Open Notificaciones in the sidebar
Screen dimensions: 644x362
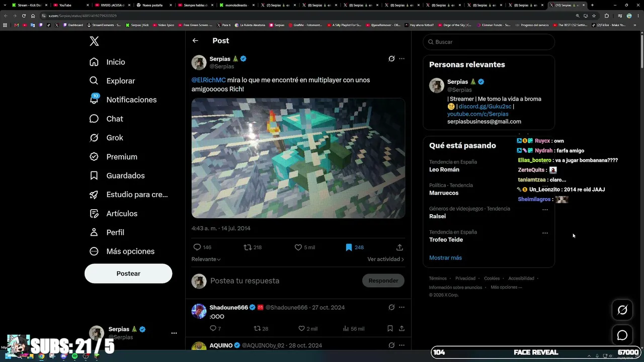(123, 100)
